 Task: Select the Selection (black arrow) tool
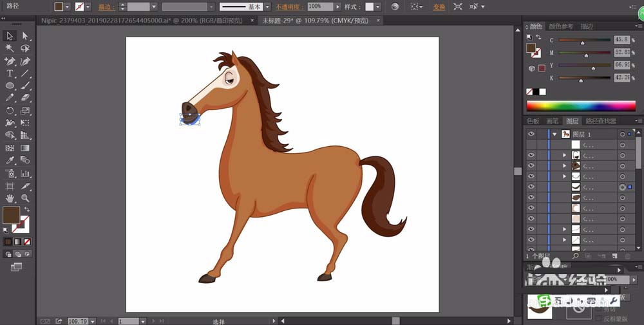[x=10, y=35]
